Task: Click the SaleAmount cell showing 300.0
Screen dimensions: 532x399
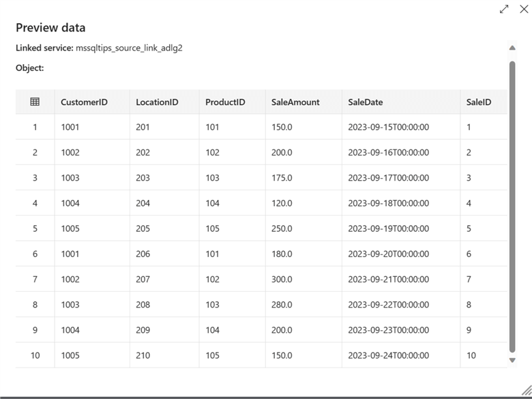Action: 282,279
